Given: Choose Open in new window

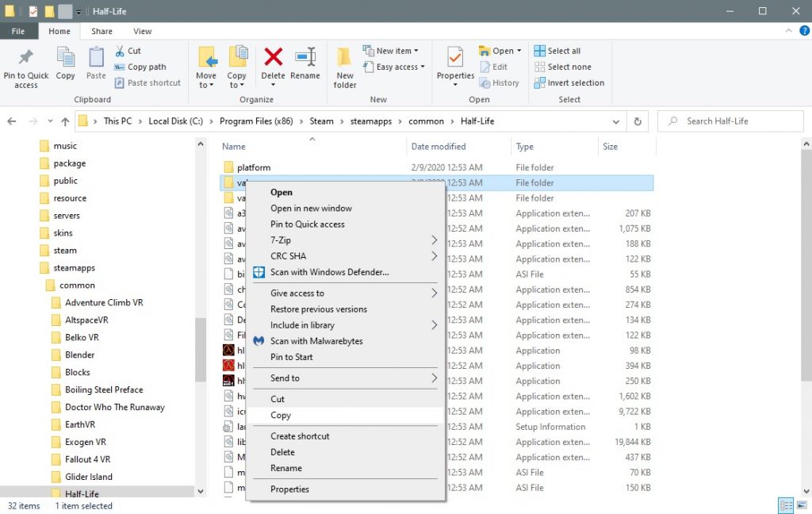Looking at the screenshot, I should [346, 209].
